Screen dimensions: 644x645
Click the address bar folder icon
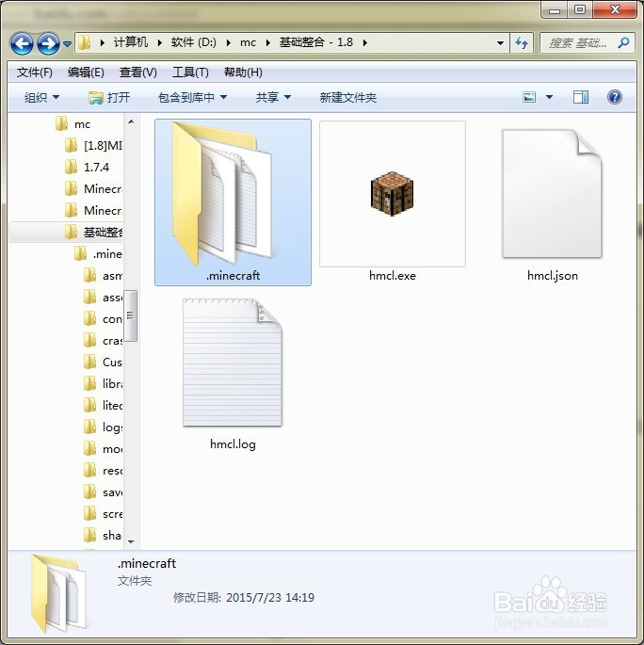[85, 42]
